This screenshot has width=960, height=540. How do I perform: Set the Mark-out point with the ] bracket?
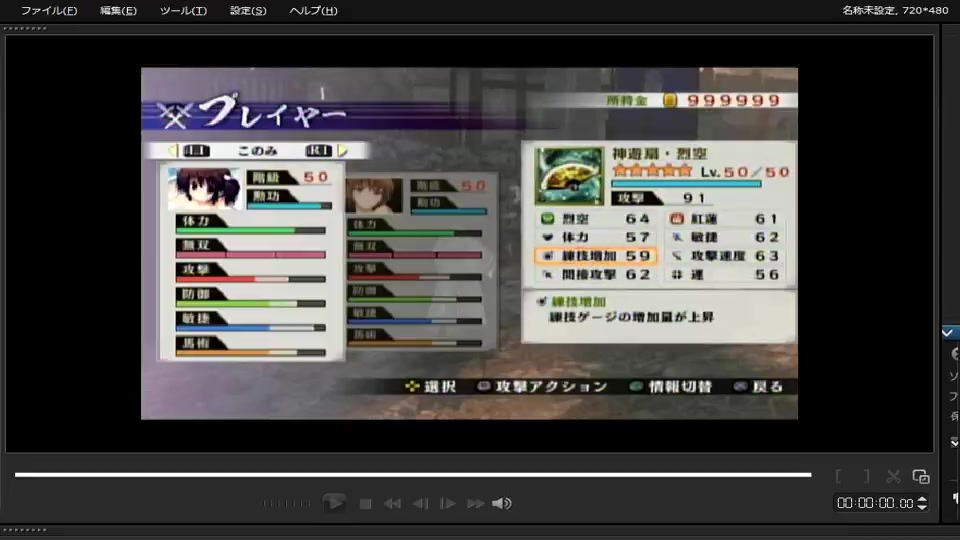point(866,476)
